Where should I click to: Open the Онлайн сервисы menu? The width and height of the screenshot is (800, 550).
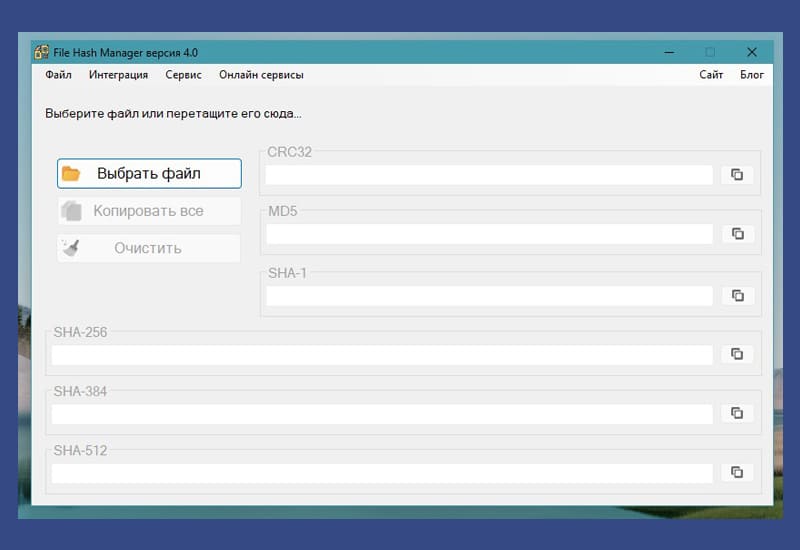[x=261, y=75]
